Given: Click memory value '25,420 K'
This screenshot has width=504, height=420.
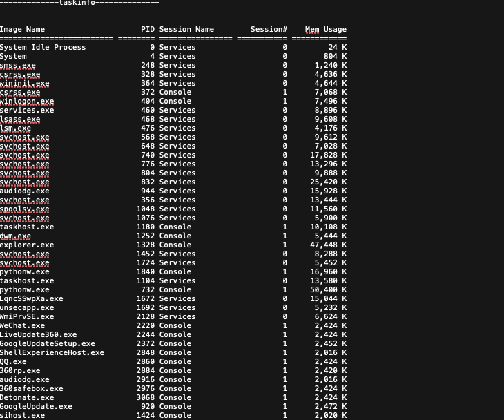Looking at the screenshot, I should point(329,182).
